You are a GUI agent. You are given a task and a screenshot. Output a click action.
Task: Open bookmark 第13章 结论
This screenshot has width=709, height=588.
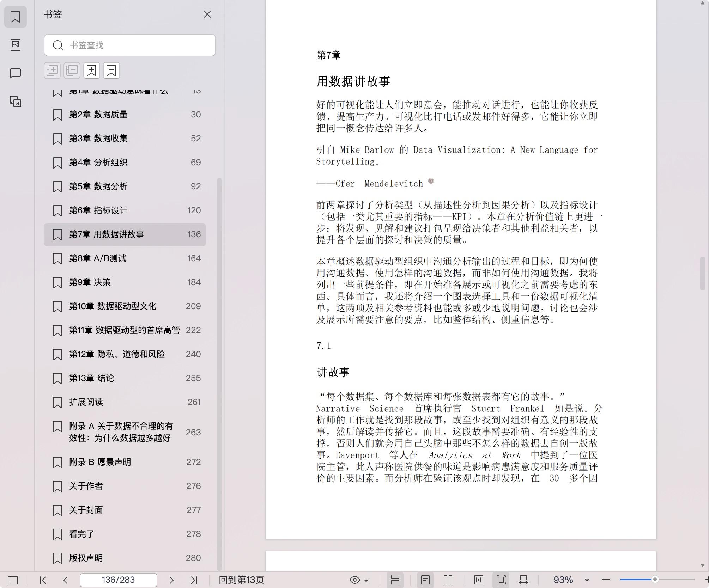tap(125, 378)
